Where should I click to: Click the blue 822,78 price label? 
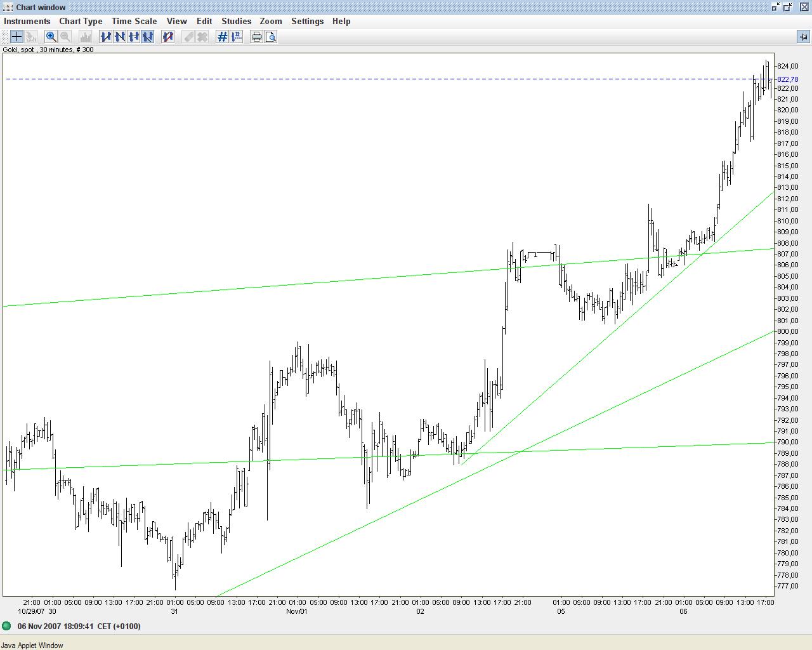[787, 79]
